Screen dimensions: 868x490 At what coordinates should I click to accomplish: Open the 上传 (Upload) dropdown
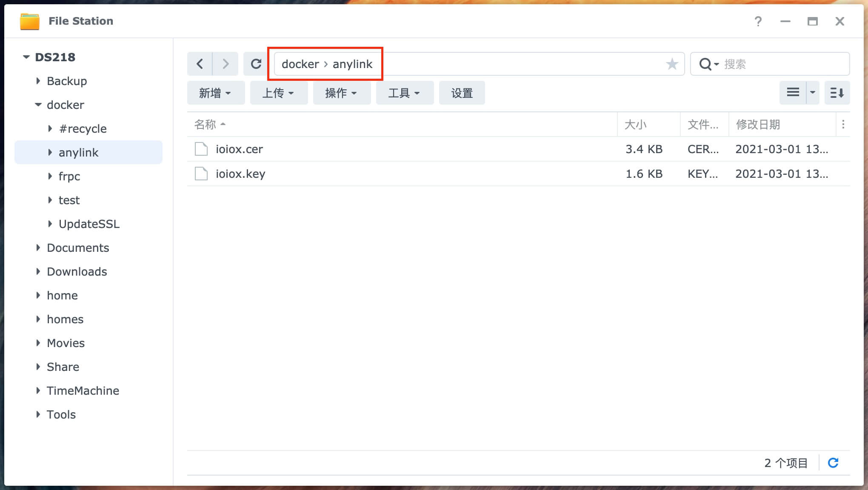tap(278, 93)
